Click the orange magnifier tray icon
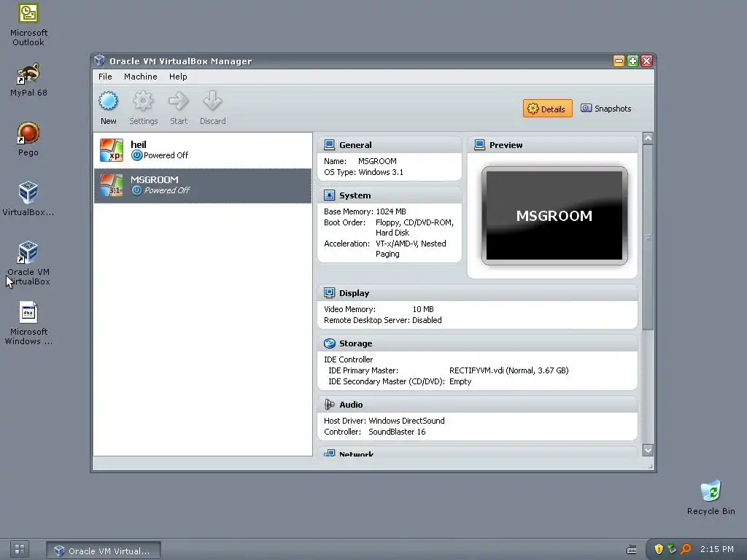This screenshot has height=560, width=747. (x=686, y=549)
